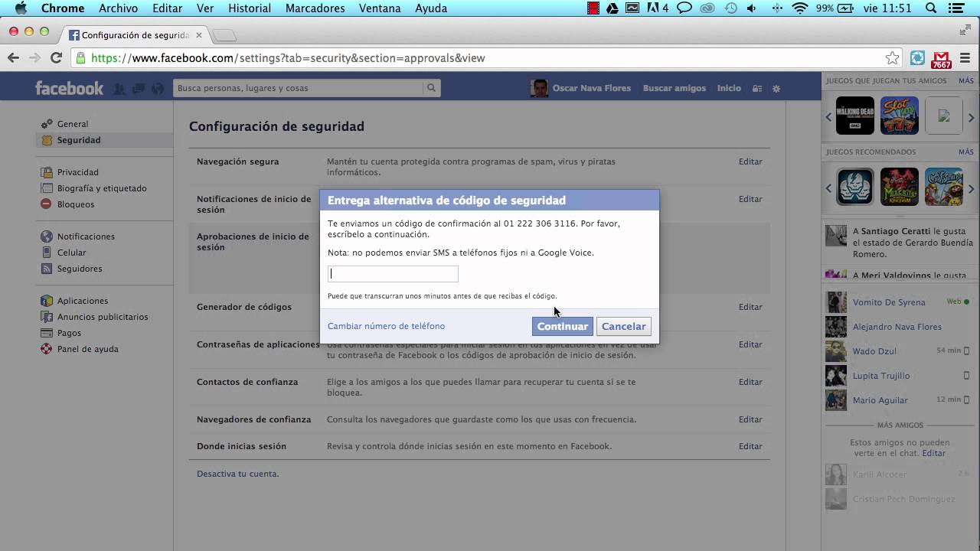This screenshot has height=551, width=980.
Task: Open the Chrome menu hamburger icon
Action: (965, 58)
